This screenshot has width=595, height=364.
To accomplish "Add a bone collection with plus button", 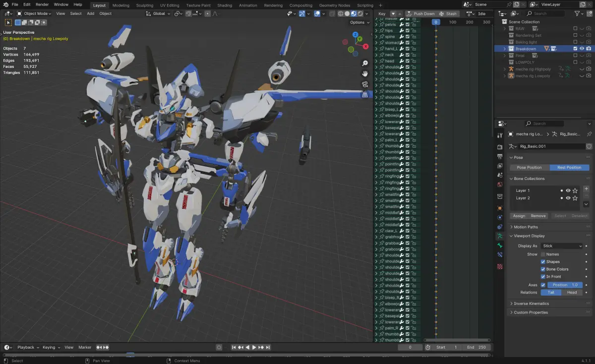I will pos(586,188).
